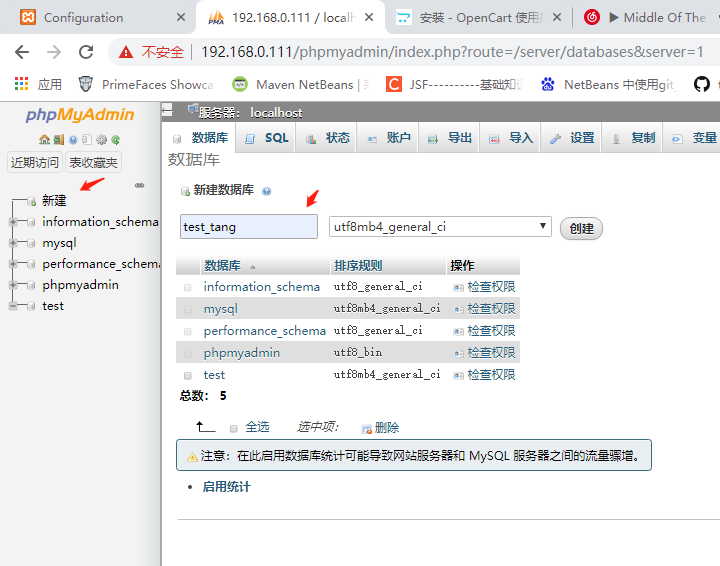Open the utf8mb4_general_ci collation dropdown
The image size is (720, 566).
[x=440, y=227]
